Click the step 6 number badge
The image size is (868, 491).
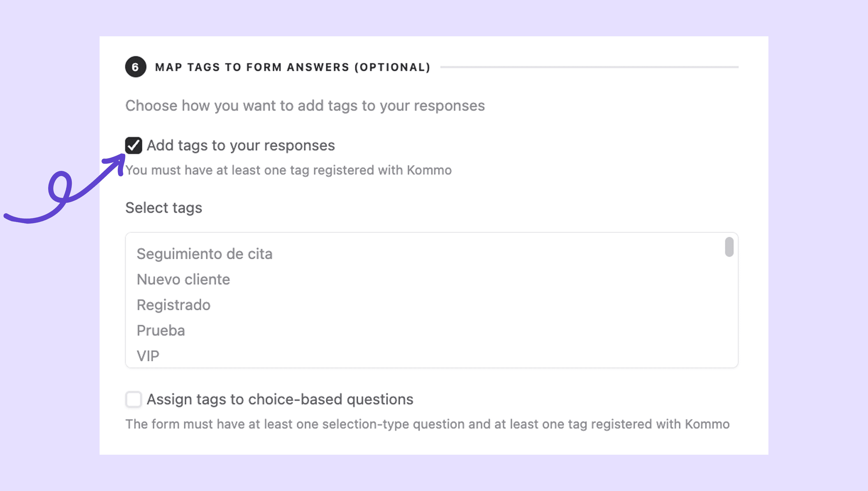point(135,67)
